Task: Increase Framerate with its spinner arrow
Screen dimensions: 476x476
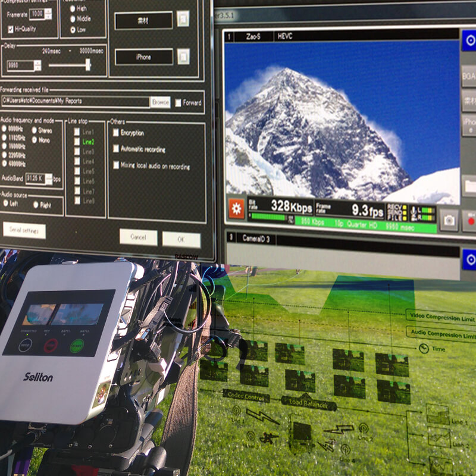Action: 48,12
